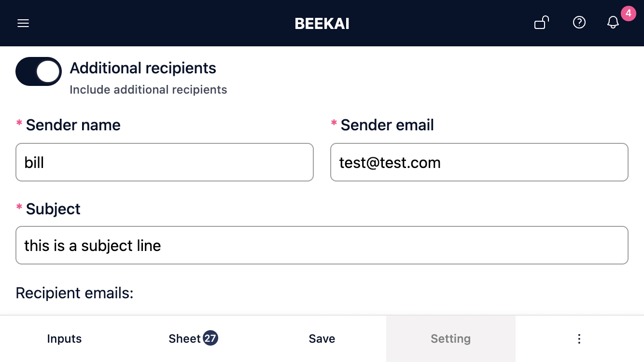
Task: Click the BEEKAI logo in header
Action: tap(322, 24)
